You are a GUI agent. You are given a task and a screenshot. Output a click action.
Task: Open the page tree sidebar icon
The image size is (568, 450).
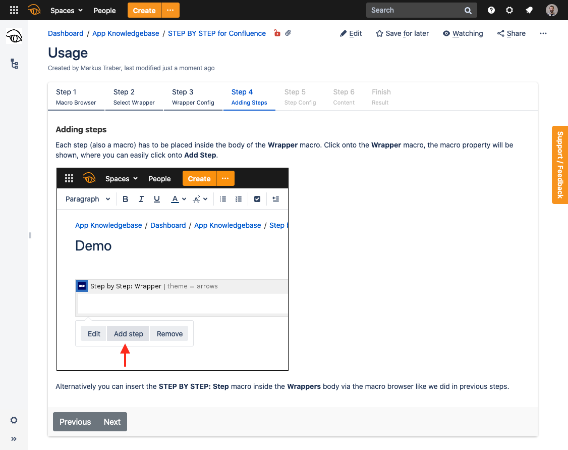point(14,64)
